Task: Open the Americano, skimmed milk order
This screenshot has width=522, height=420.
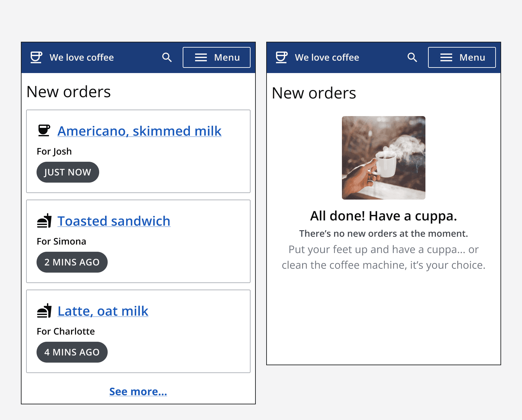Action: coord(139,131)
